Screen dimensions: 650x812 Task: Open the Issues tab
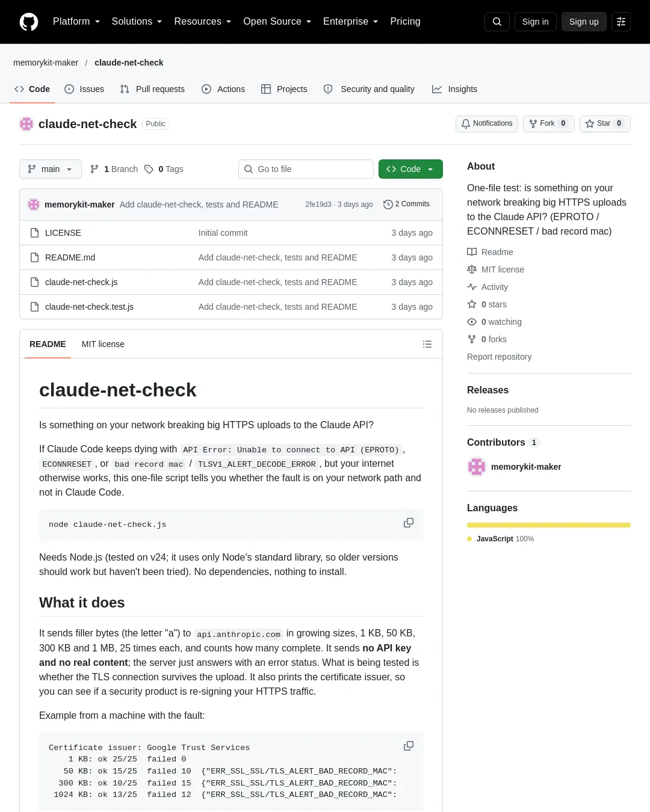click(x=84, y=89)
